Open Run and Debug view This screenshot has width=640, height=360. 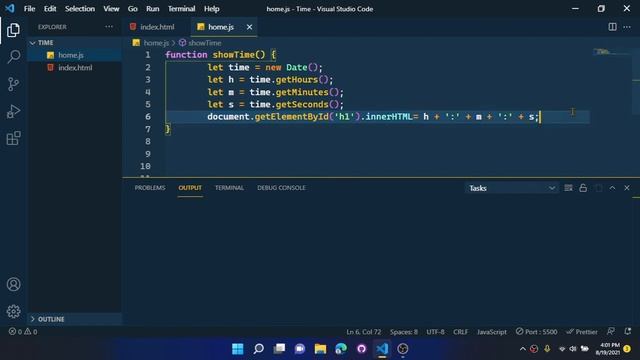point(13,111)
